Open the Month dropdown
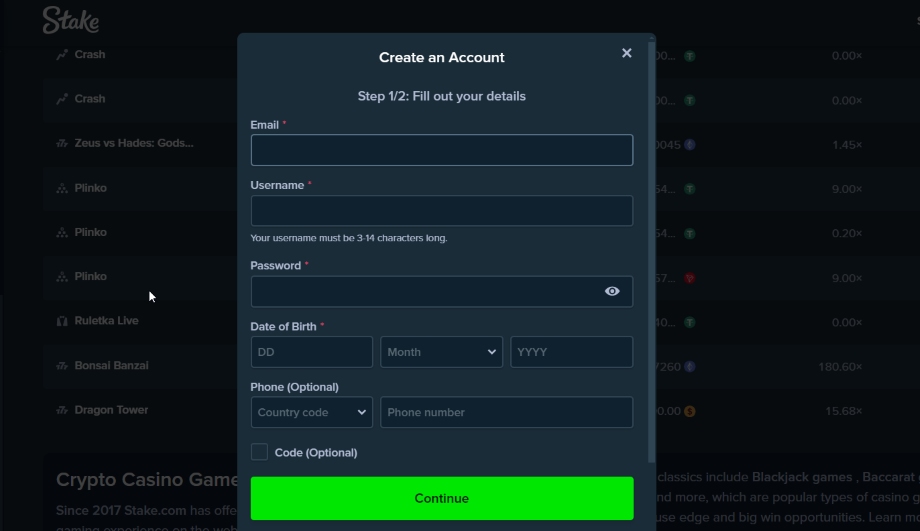This screenshot has height=531, width=920. (x=441, y=352)
